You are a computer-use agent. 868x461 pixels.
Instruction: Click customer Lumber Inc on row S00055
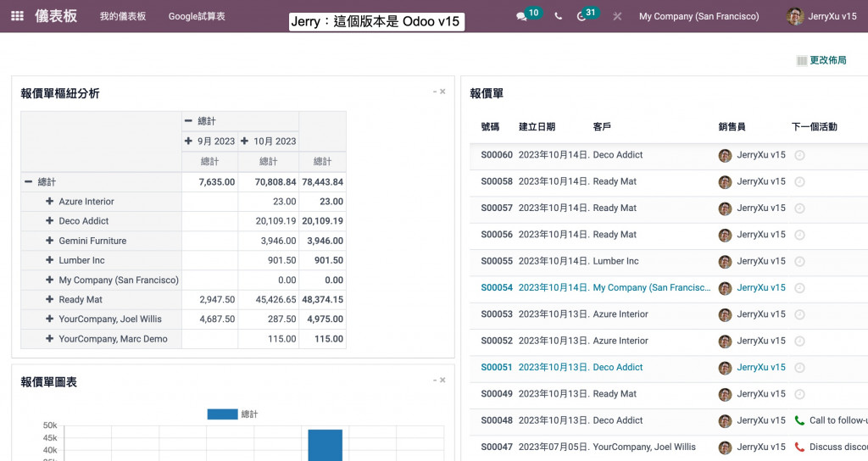tap(615, 261)
